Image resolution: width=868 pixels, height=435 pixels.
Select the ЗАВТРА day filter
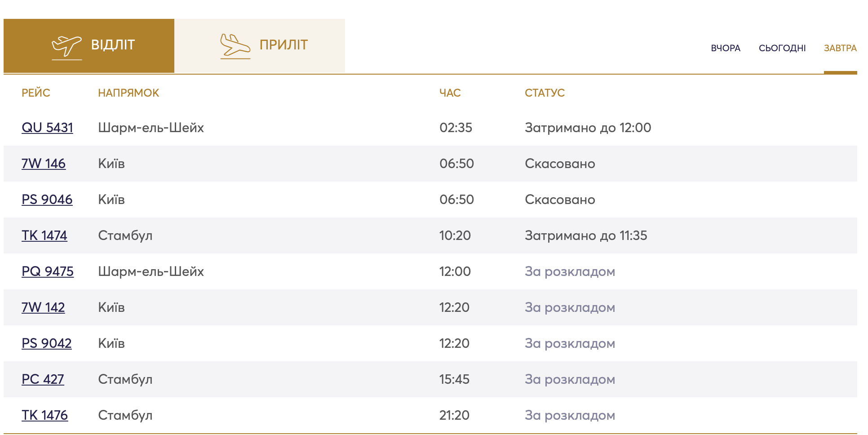click(840, 48)
